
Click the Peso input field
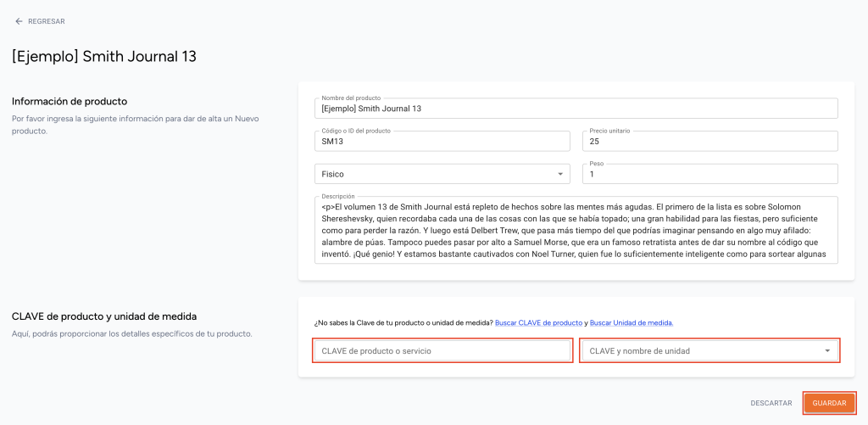click(x=709, y=174)
